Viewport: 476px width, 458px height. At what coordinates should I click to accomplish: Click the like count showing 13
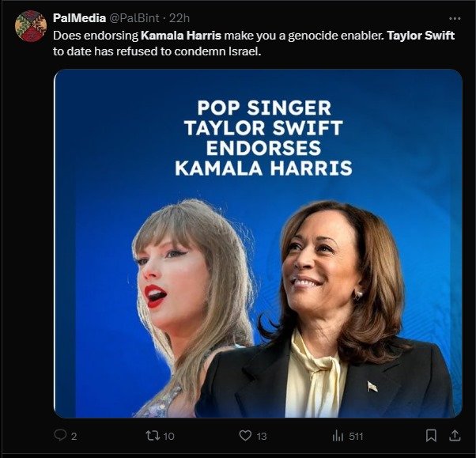(262, 435)
